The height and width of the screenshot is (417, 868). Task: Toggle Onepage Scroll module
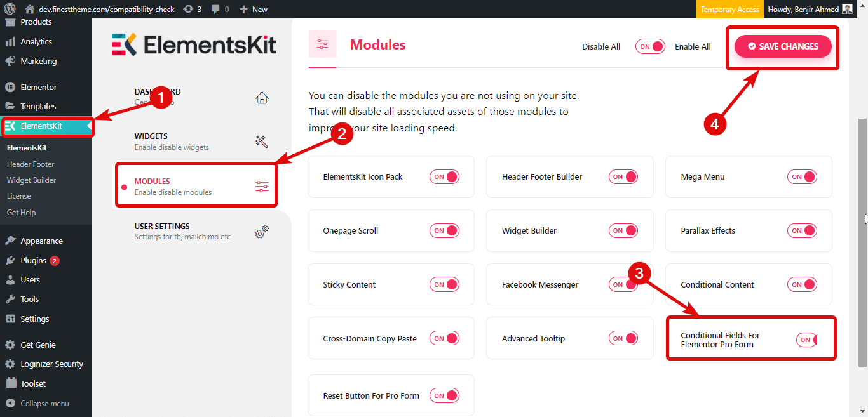444,231
